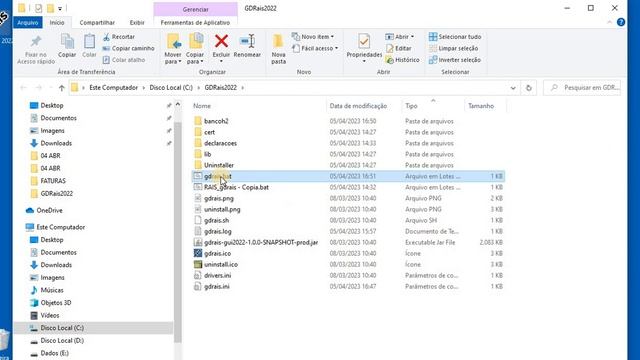Open the Arquivo menu tab

coord(28,22)
